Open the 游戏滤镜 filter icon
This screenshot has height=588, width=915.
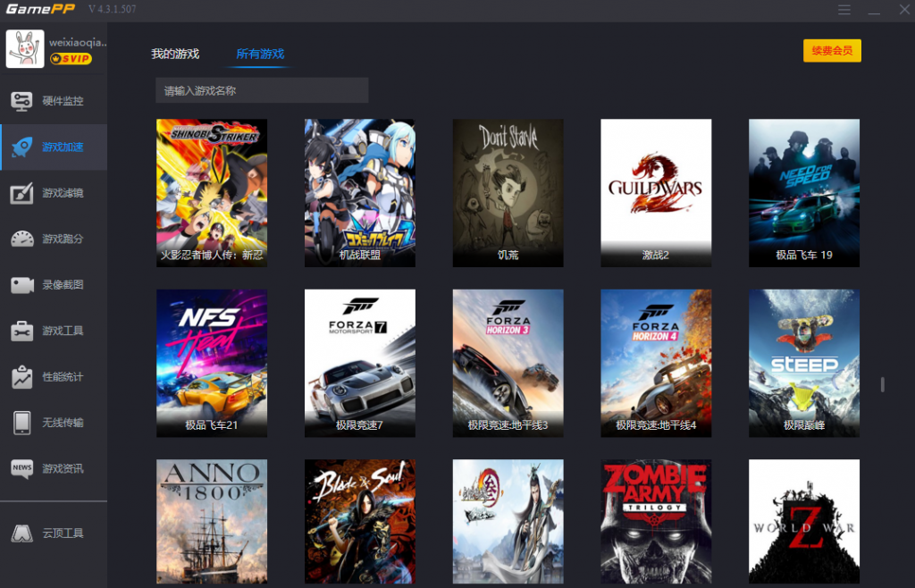22,193
